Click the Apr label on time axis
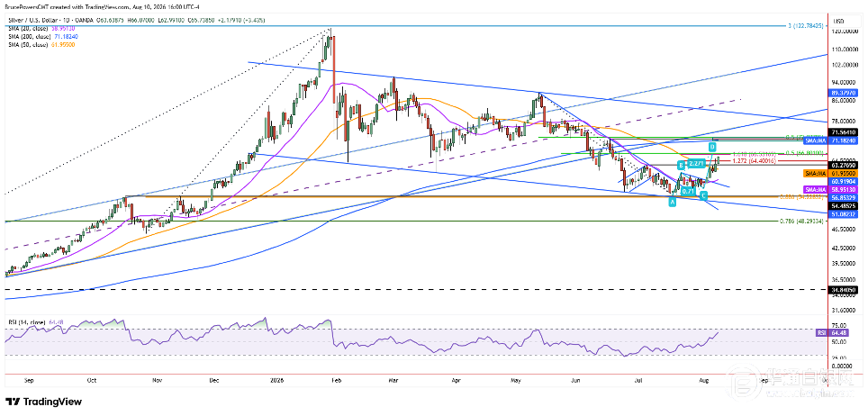This screenshot has height=416, width=868. [457, 381]
